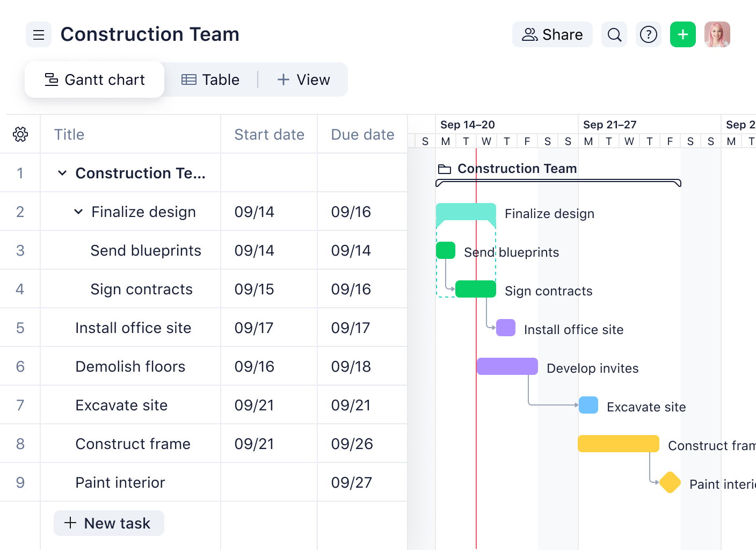Open the user profile avatar
This screenshot has width=756, height=550.
click(x=717, y=35)
